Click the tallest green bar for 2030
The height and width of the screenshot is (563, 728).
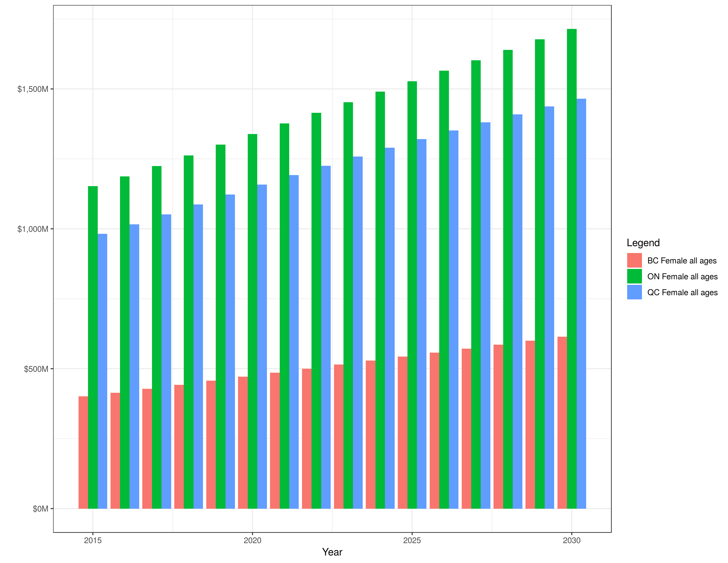tap(572, 269)
